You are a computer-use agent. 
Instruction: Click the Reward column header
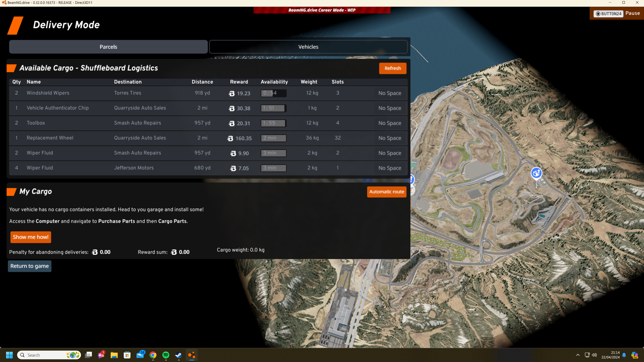pos(239,82)
